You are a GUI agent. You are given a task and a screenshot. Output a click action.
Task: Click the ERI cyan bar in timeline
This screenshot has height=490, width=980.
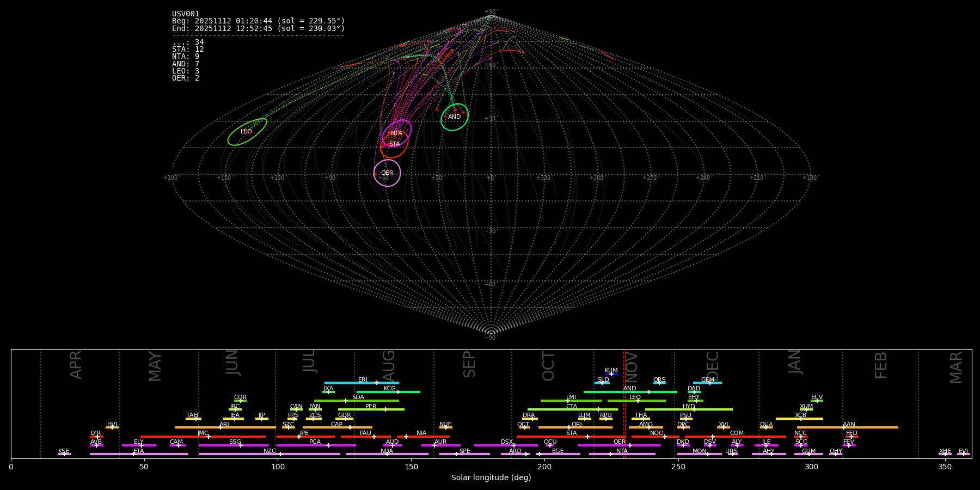tap(362, 383)
